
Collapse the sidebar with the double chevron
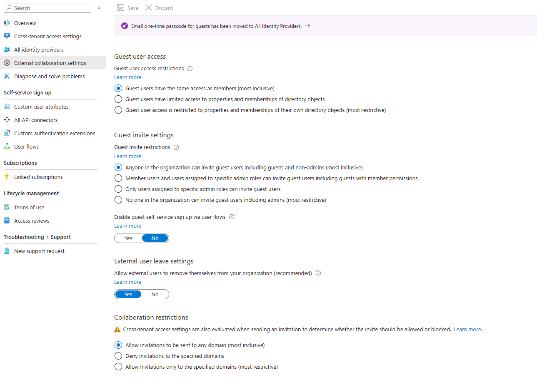(x=99, y=8)
